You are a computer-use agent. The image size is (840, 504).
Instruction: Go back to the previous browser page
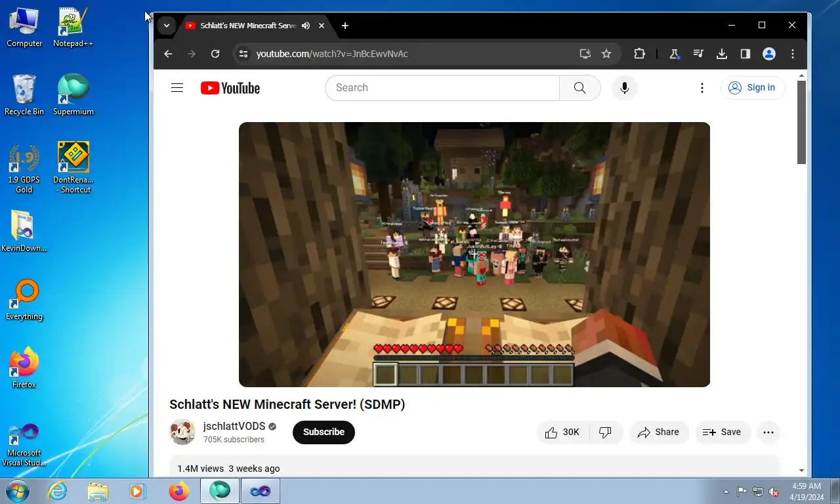tap(168, 54)
